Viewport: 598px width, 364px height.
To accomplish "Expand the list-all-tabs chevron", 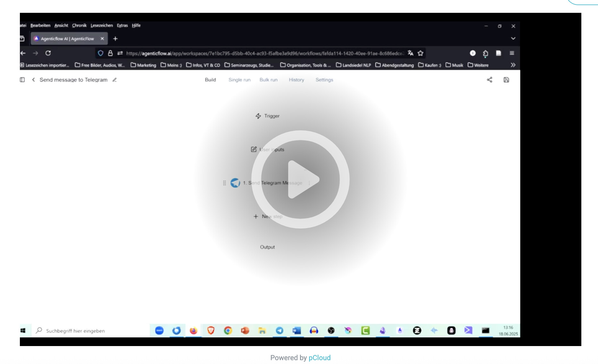I will [513, 38].
